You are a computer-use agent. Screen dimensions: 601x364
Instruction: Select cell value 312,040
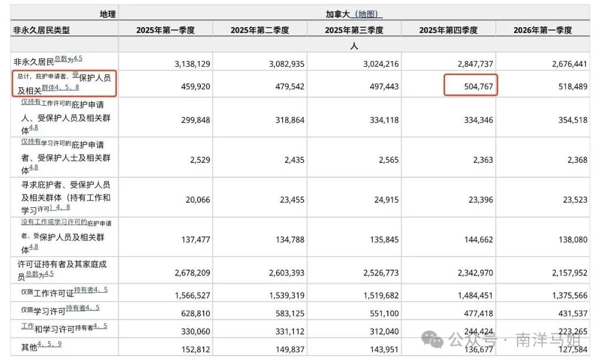click(x=384, y=331)
